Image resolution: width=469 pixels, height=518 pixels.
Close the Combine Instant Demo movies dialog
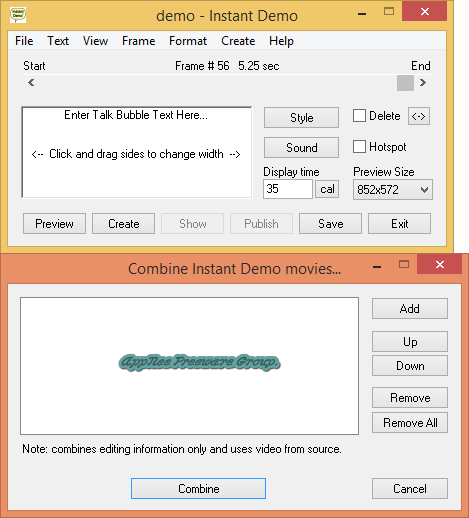(440, 265)
